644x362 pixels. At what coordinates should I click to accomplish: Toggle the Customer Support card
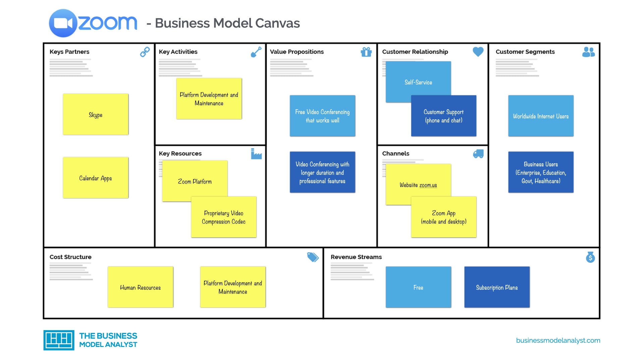[444, 116]
